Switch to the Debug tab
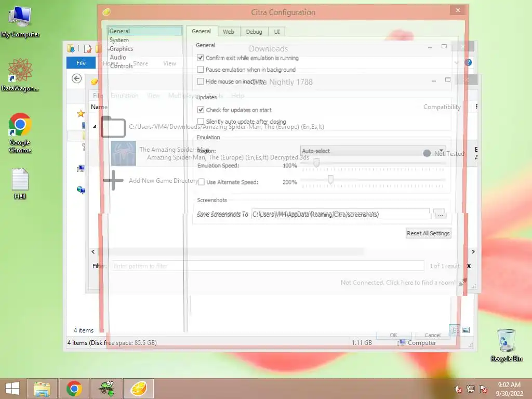The height and width of the screenshot is (399, 532). 254,32
